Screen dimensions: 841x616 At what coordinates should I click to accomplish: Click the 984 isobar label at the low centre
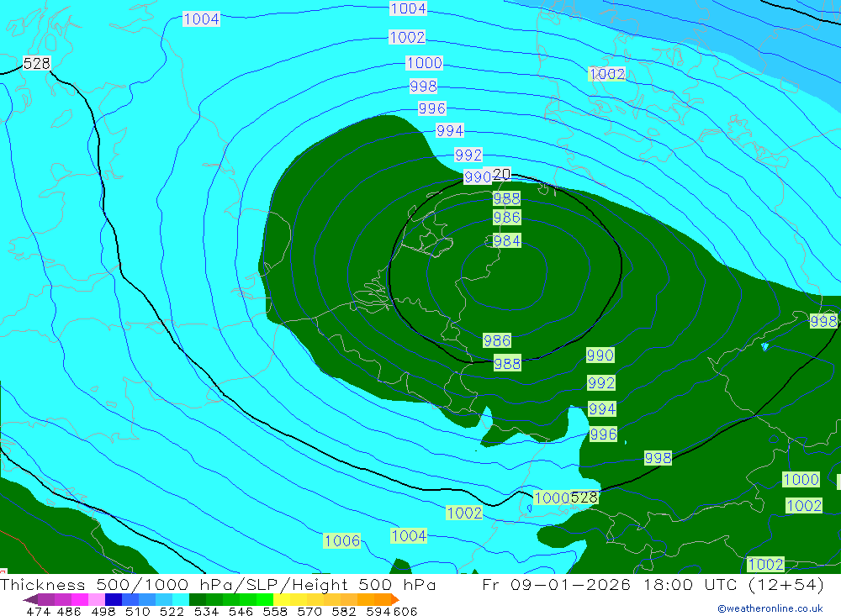(507, 240)
